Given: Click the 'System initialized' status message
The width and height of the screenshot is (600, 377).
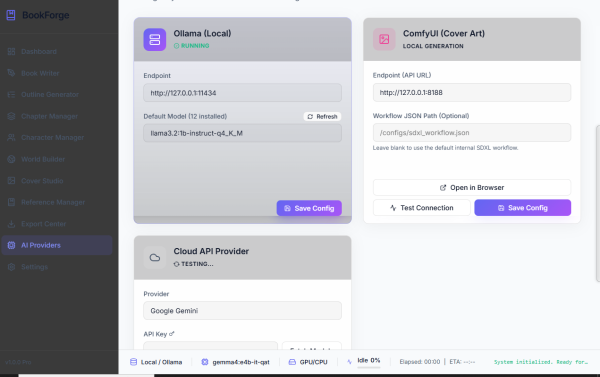Looking at the screenshot, I should pyautogui.click(x=541, y=362).
